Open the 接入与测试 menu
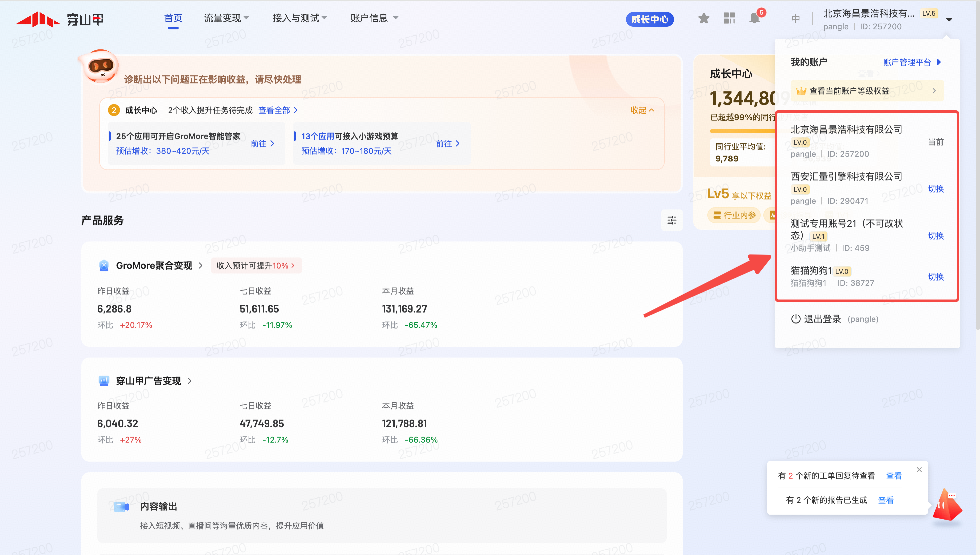The width and height of the screenshot is (980, 555). [x=300, y=18]
